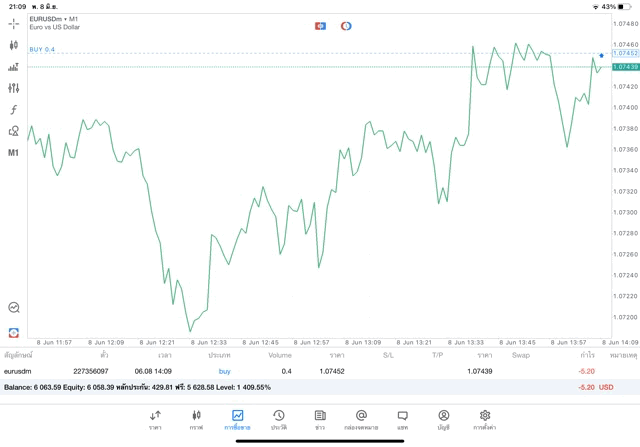640x447 pixels.
Task: Open the Settings gear tab
Action: point(485,419)
